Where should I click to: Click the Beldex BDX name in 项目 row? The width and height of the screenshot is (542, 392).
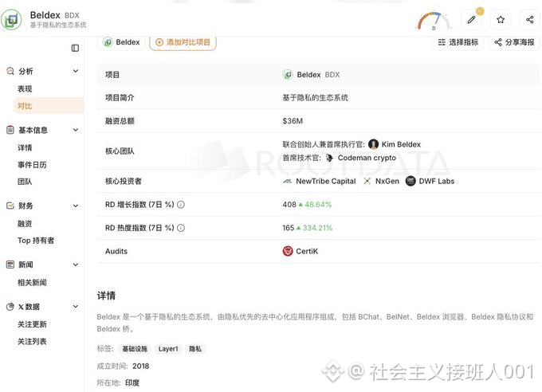[x=318, y=74]
